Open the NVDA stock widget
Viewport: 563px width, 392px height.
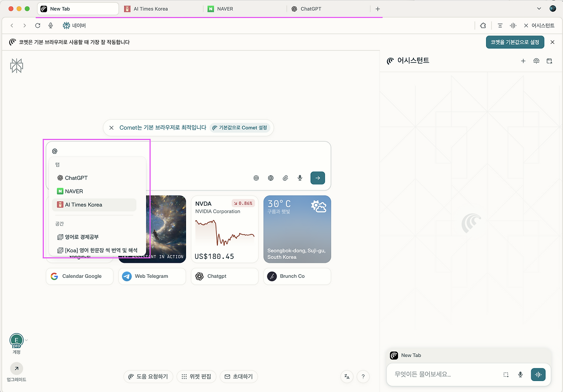coord(225,229)
